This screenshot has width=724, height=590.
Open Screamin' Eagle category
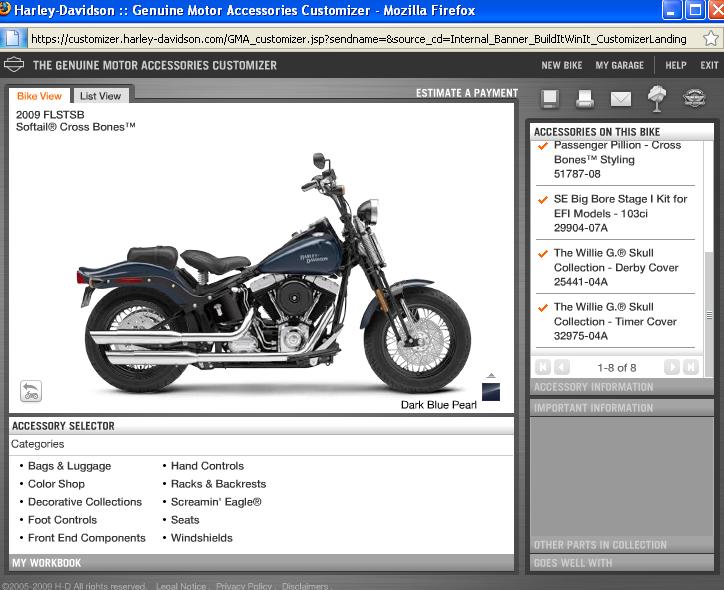click(x=216, y=502)
